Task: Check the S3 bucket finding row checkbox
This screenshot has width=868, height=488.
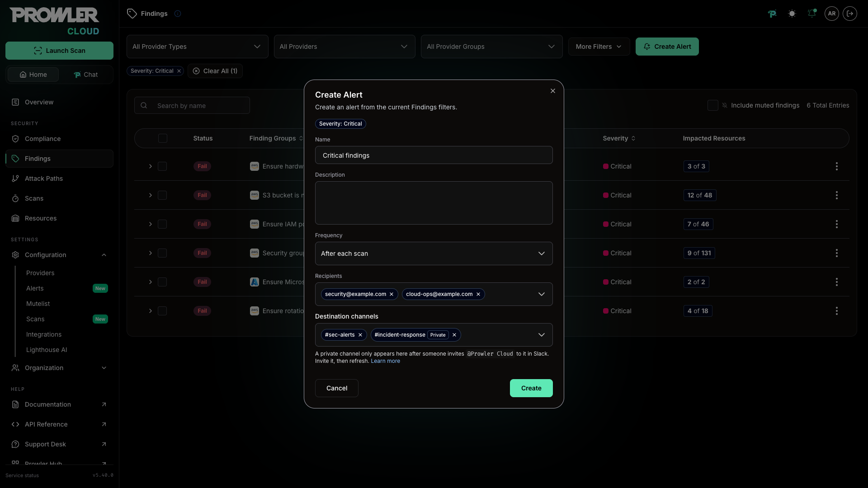Action: pos(162,195)
